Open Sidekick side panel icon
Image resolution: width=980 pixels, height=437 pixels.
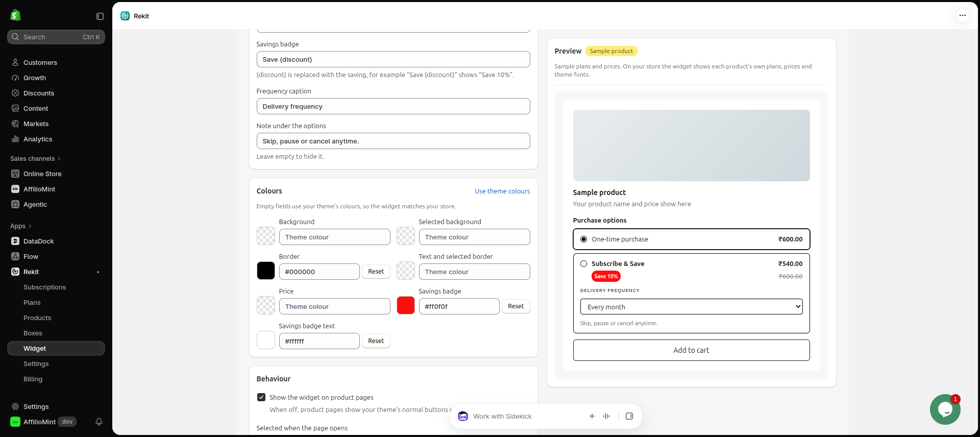[629, 416]
